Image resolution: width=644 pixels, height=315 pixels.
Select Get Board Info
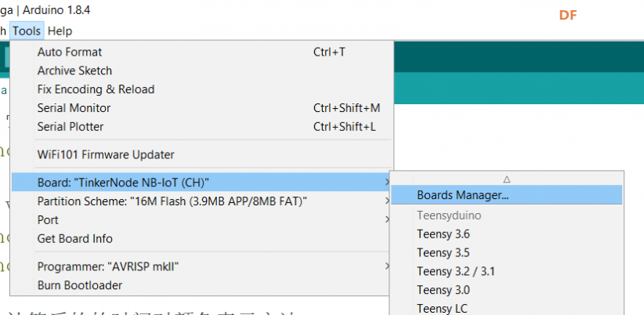[201, 239]
